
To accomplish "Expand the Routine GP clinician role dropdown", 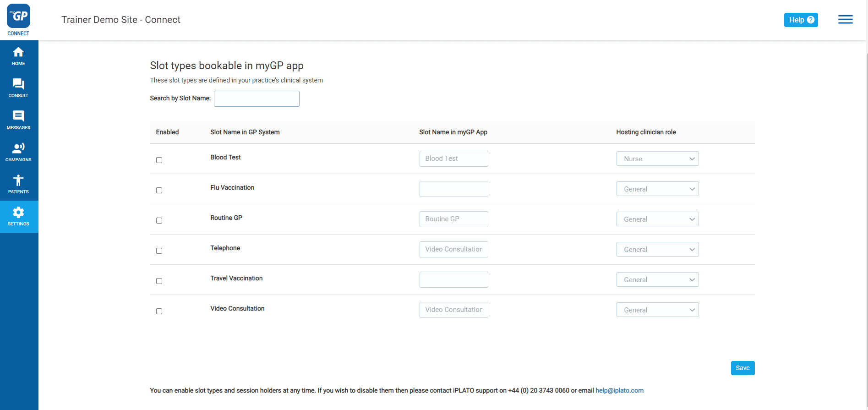I will pos(657,219).
